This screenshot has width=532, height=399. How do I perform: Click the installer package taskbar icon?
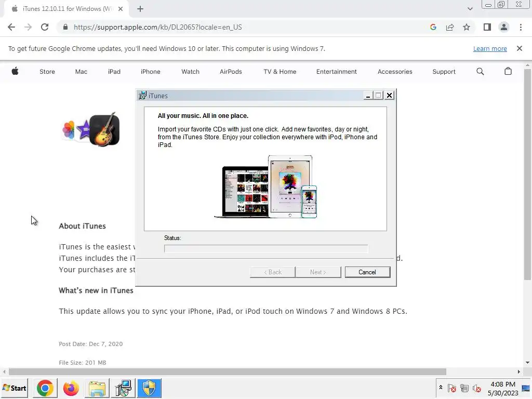(x=123, y=388)
